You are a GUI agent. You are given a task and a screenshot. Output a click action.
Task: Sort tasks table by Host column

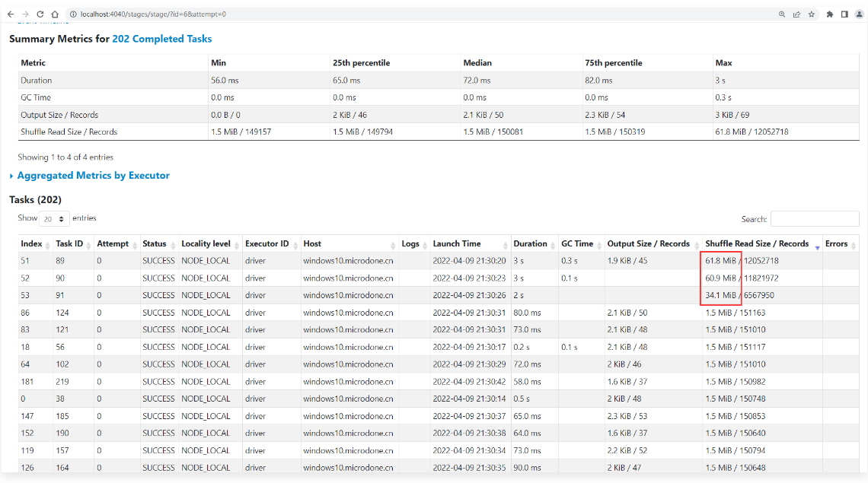click(x=349, y=244)
